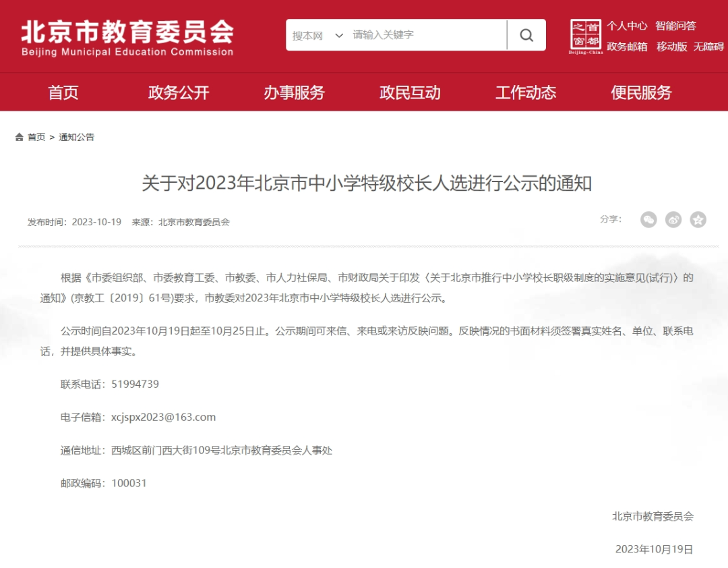This screenshot has height=568, width=728.
Task: Open the 政务邮箱 link
Action: click(627, 47)
